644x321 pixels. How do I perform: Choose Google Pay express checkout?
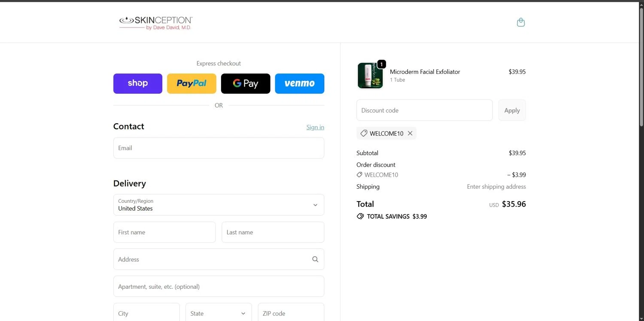pos(246,83)
